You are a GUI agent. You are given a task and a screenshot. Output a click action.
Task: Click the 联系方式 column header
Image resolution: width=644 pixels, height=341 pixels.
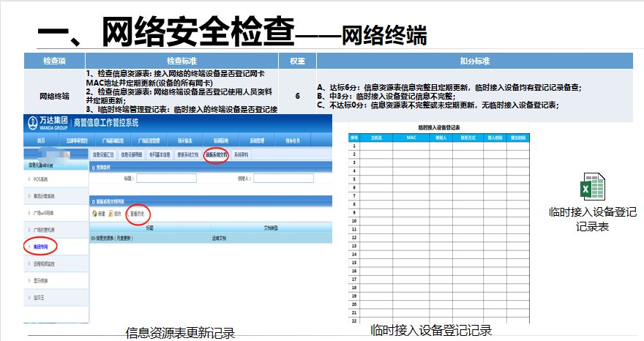[x=468, y=138]
